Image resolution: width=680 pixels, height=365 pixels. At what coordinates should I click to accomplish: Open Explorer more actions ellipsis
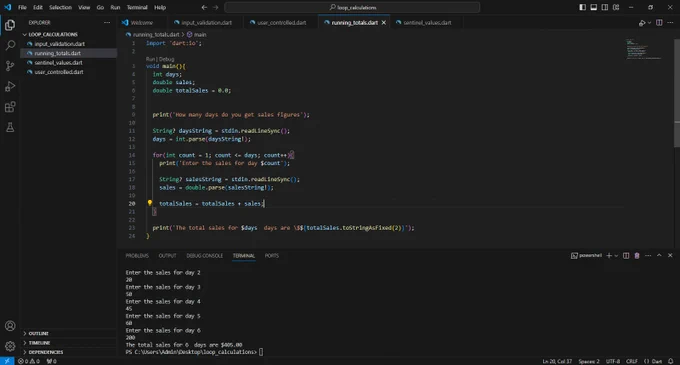pos(107,23)
